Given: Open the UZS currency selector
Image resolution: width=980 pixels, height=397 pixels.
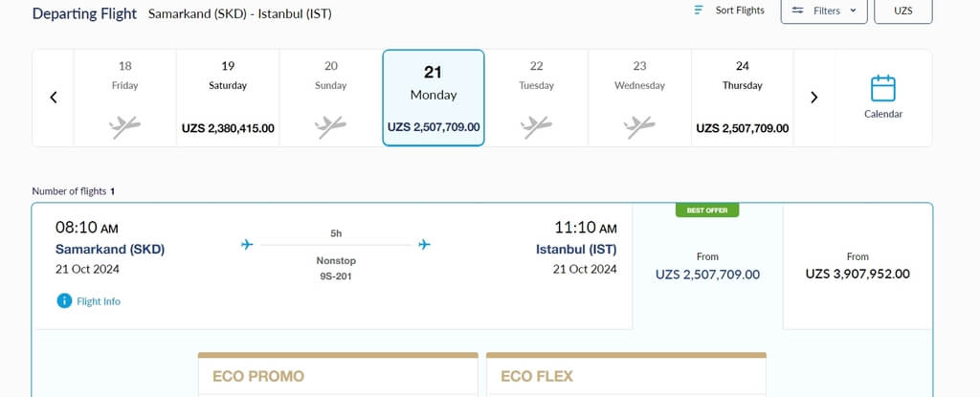Looking at the screenshot, I should pyautogui.click(x=903, y=10).
